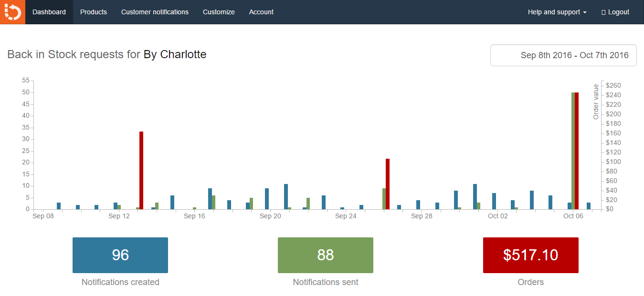Click the Oct 02 label on the x-axis

[x=497, y=216]
